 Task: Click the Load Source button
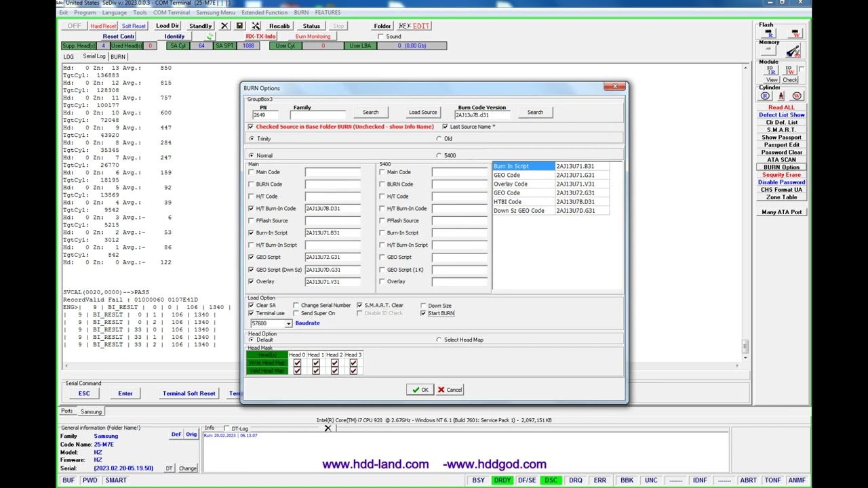[422, 113]
